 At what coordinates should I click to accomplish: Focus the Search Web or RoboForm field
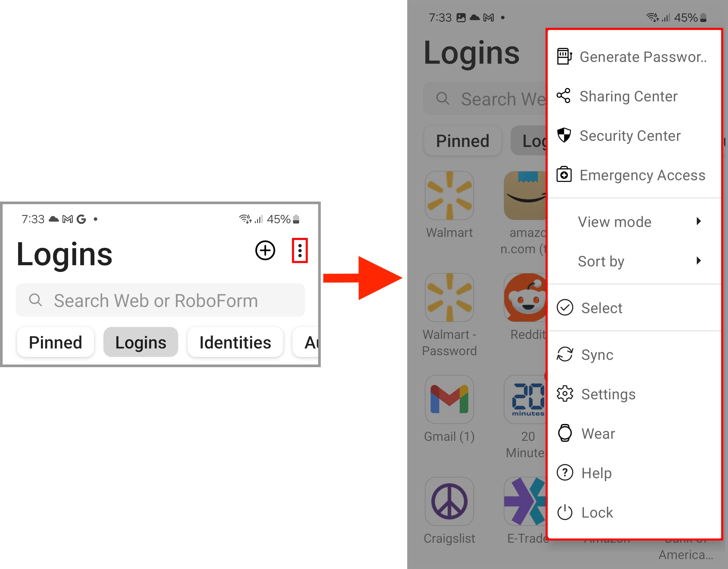pyautogui.click(x=160, y=300)
